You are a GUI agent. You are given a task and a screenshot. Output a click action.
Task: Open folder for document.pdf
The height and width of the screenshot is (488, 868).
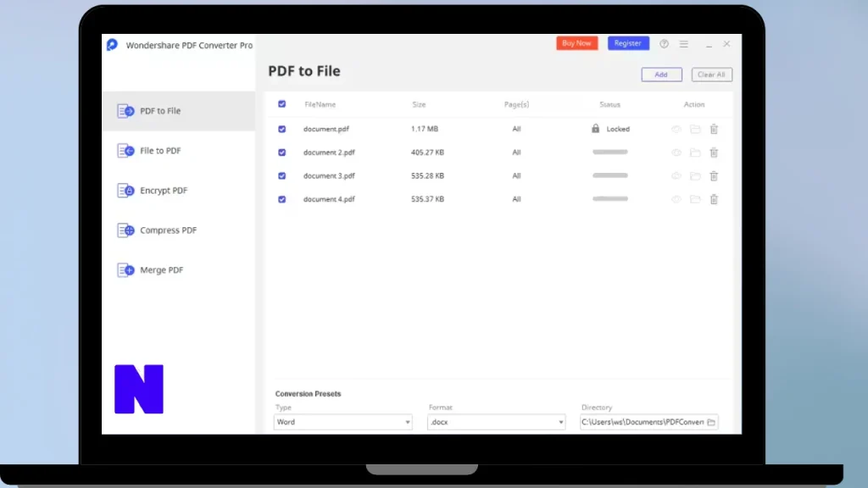[x=695, y=130]
